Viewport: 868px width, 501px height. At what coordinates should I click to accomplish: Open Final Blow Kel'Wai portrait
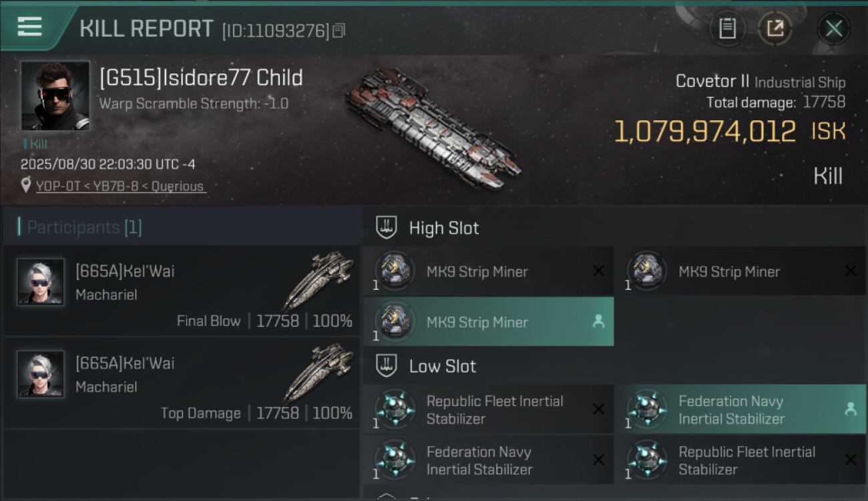41,282
